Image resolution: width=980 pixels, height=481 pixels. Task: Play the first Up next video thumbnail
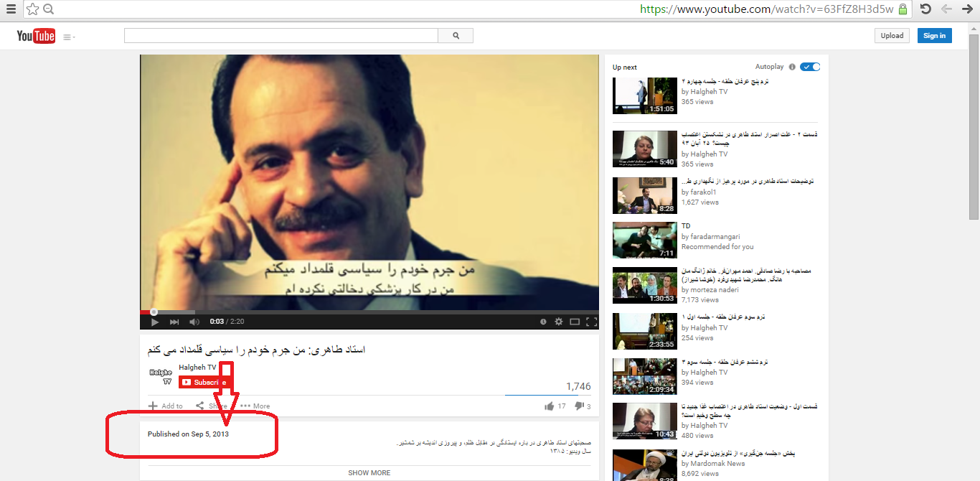(x=644, y=95)
